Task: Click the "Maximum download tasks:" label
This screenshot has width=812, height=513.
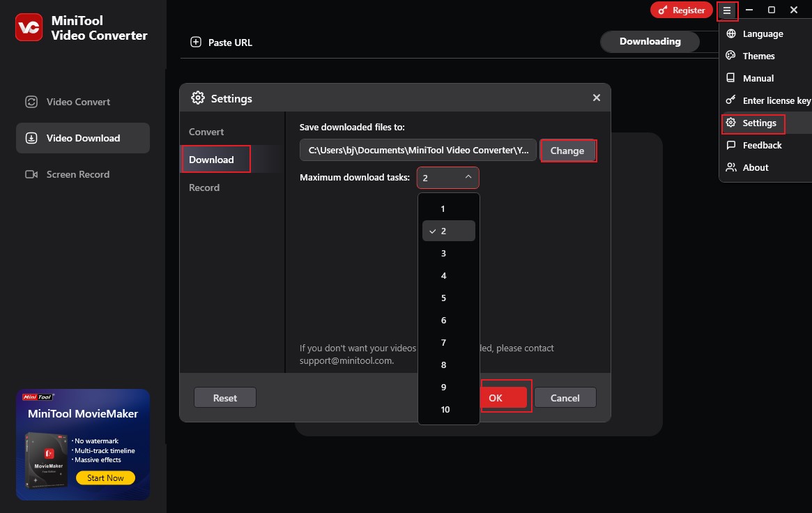Action: point(355,177)
